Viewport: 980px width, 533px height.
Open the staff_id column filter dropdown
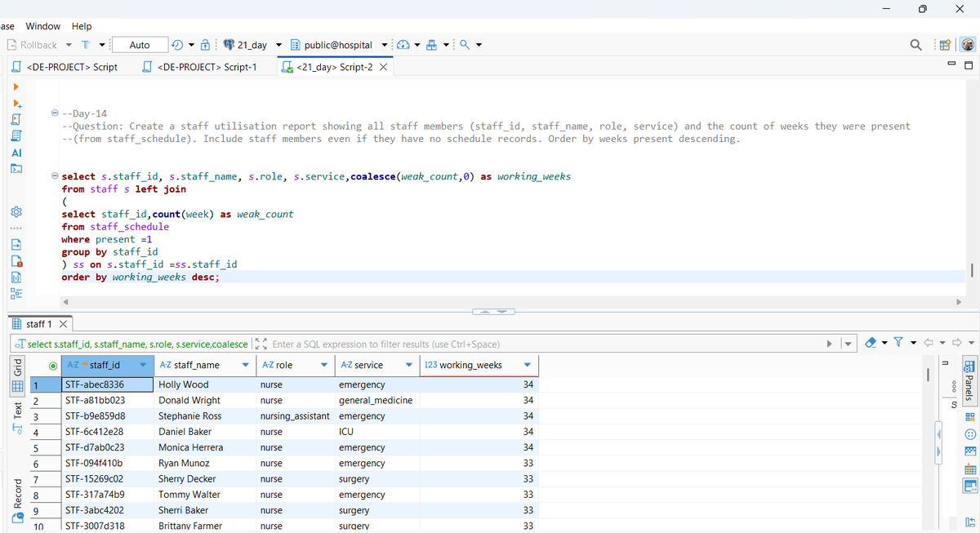tap(144, 365)
